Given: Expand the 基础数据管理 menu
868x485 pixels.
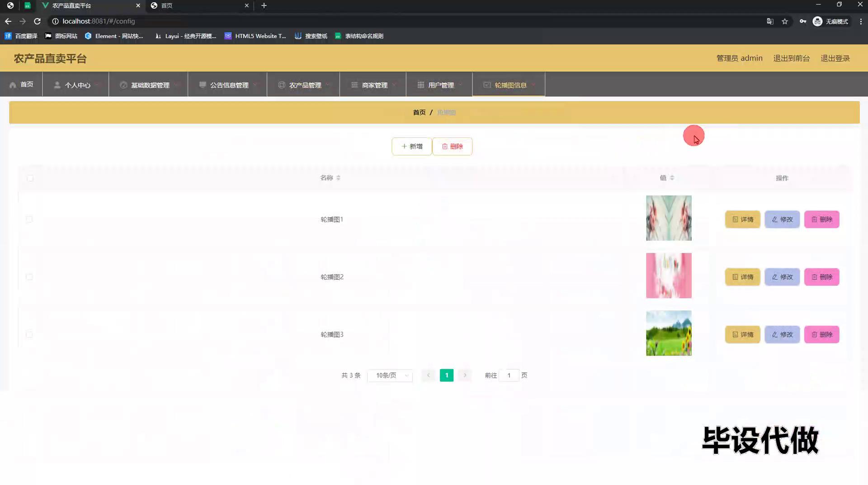Looking at the screenshot, I should (x=150, y=85).
